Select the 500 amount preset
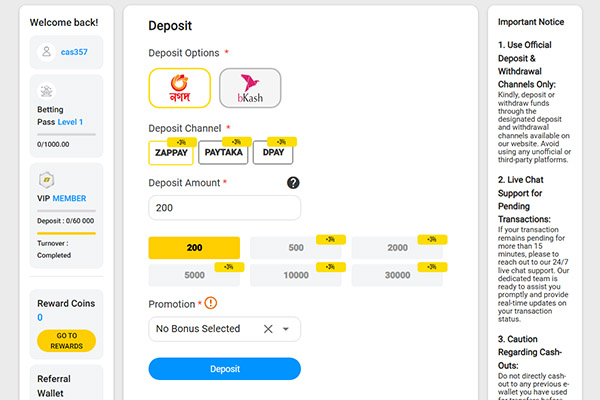 (296, 248)
